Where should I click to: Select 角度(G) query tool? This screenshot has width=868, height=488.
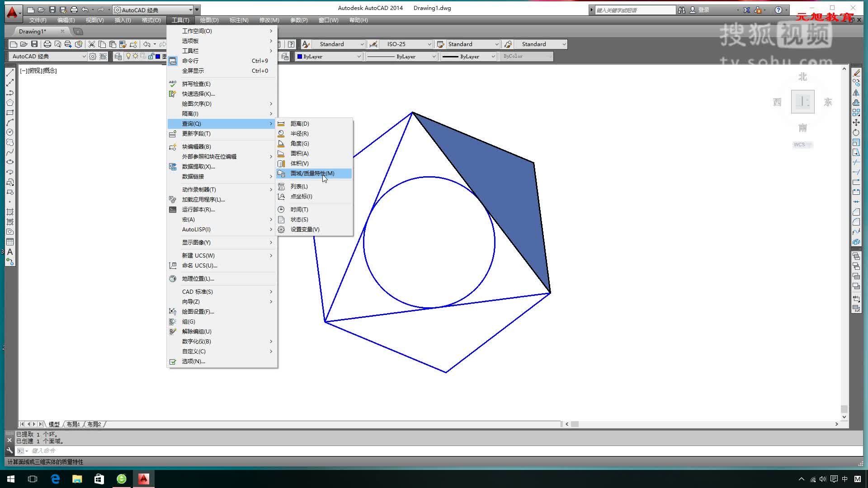[300, 143]
